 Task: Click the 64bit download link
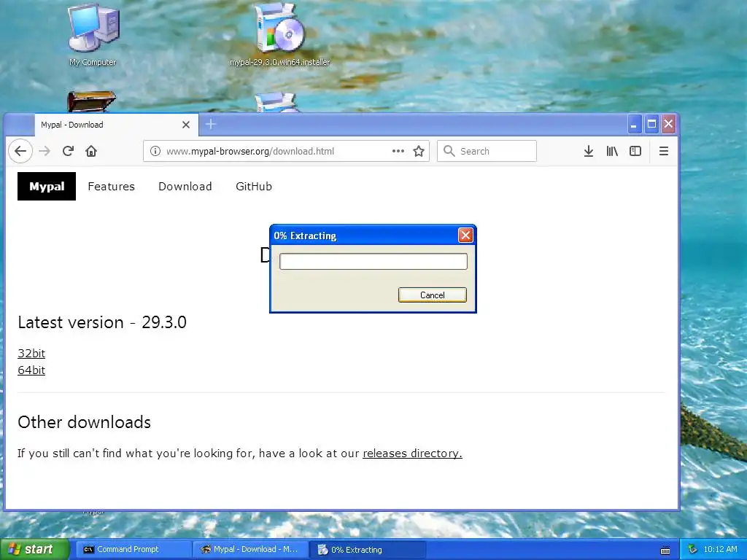(x=31, y=370)
